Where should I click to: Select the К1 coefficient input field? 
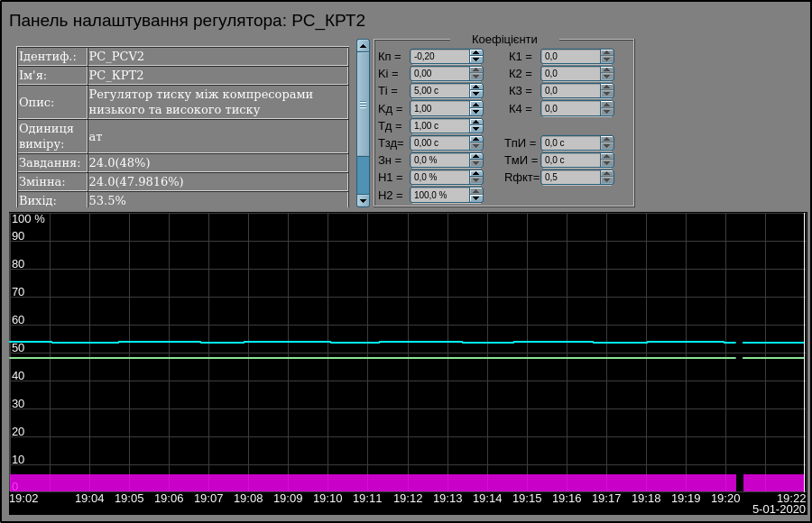570,56
